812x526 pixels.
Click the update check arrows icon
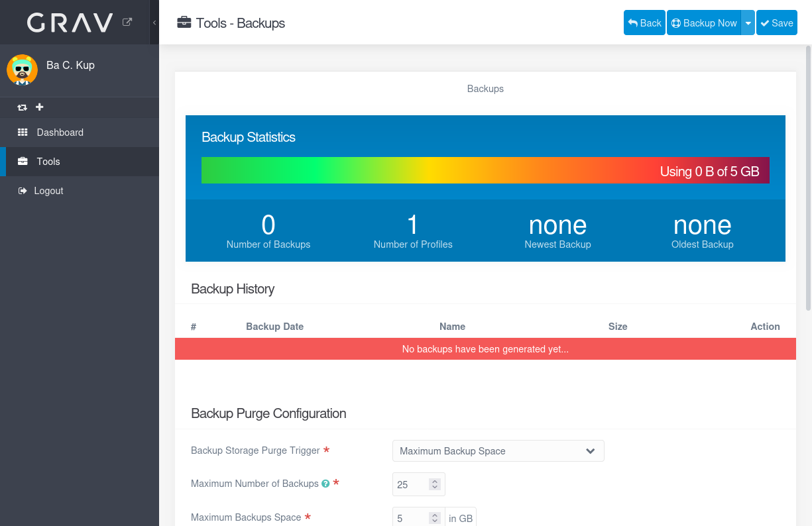(23, 107)
